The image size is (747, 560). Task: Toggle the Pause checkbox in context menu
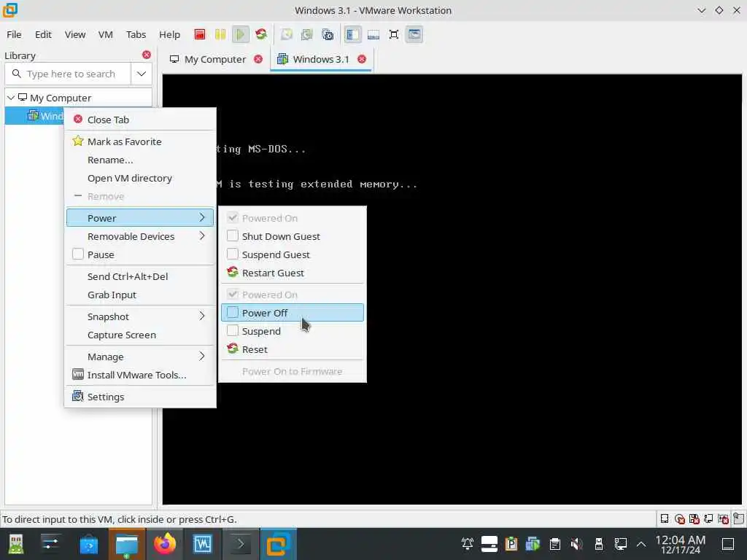pyautogui.click(x=78, y=254)
